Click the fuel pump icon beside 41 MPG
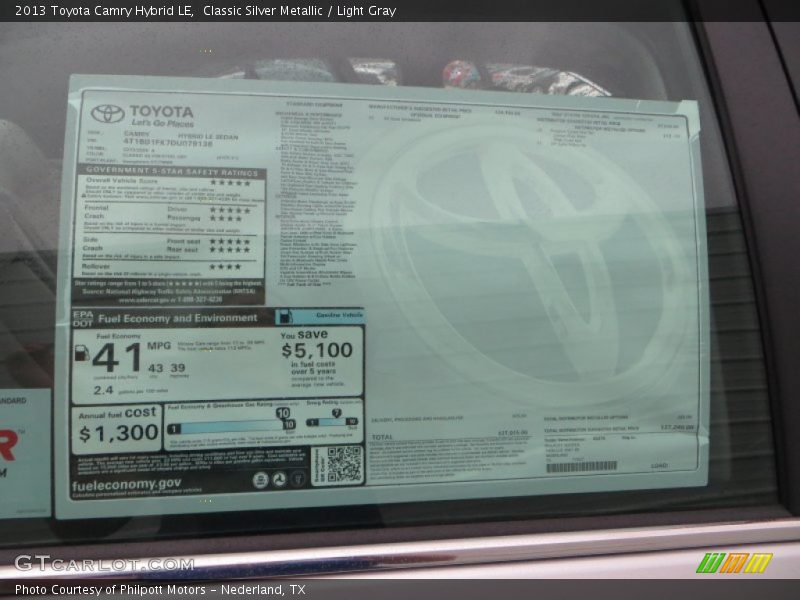Image resolution: width=800 pixels, height=600 pixels. tap(82, 353)
